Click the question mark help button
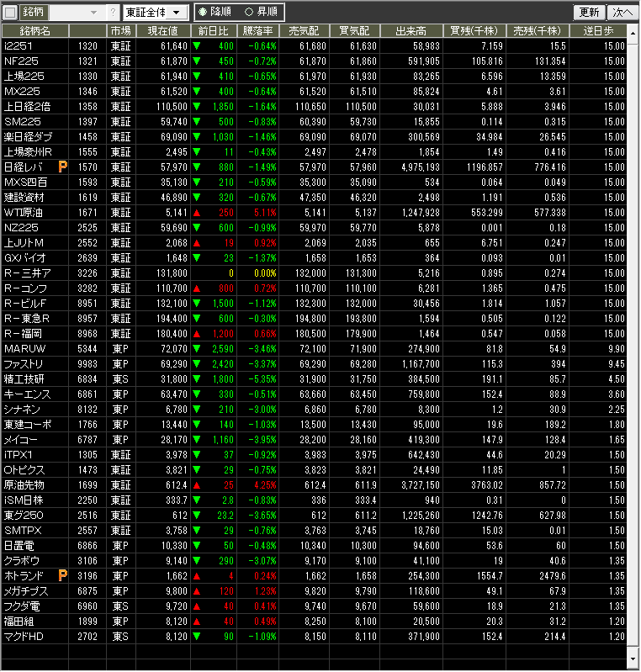641x672 pixels. point(114,13)
